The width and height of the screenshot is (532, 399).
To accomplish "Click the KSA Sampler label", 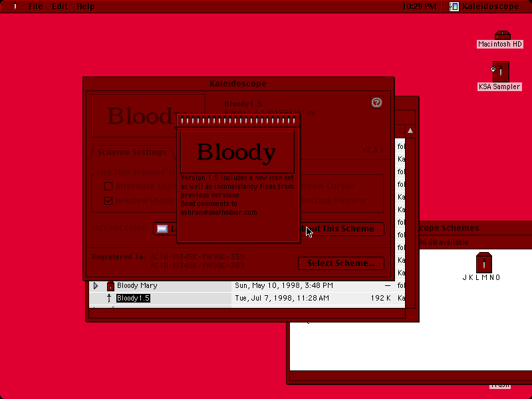I will (x=499, y=86).
